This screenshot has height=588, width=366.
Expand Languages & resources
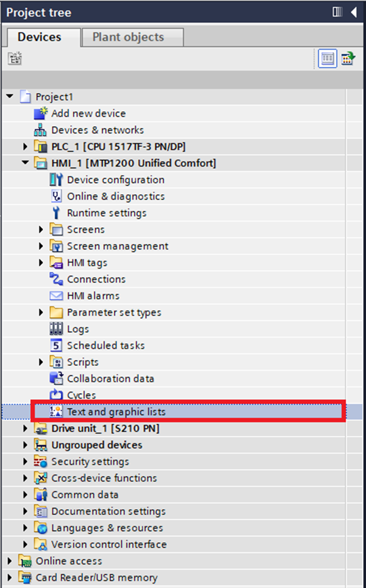pos(25,528)
